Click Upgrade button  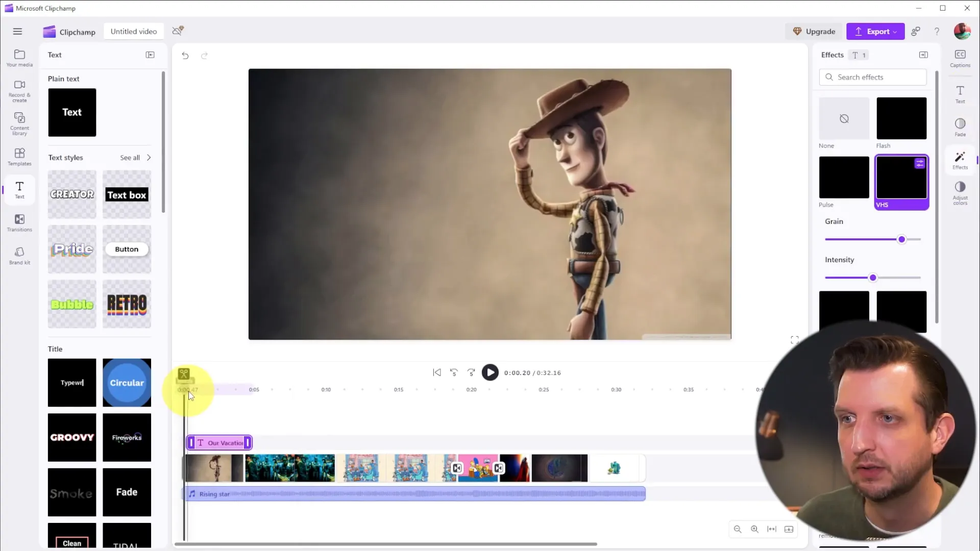(814, 32)
